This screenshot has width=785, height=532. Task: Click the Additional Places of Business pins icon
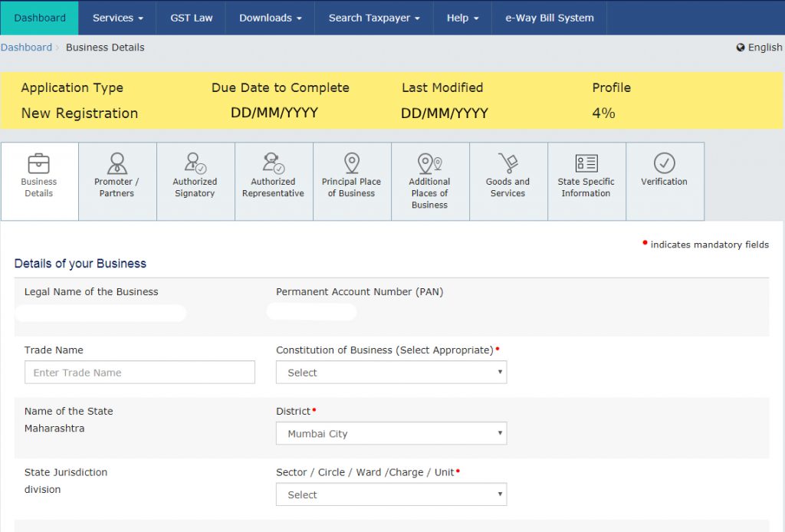pos(429,163)
